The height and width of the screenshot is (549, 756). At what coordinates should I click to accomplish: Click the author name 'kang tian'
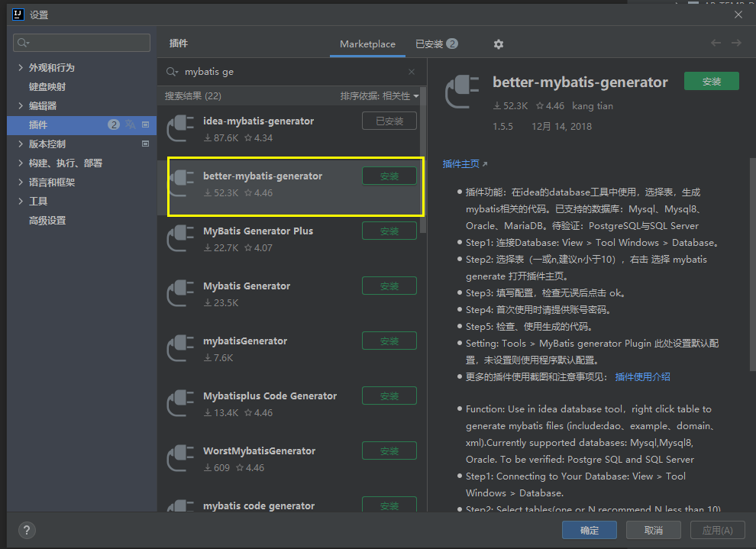coord(593,106)
